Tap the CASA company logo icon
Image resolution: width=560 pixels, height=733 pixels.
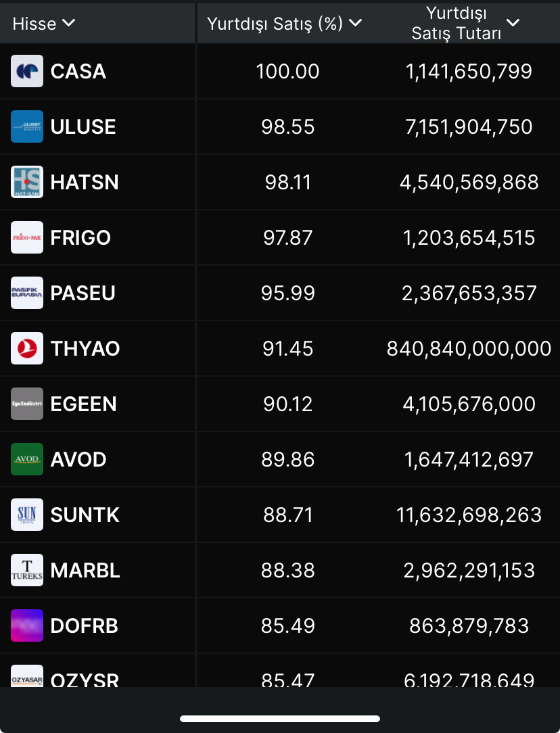point(27,71)
